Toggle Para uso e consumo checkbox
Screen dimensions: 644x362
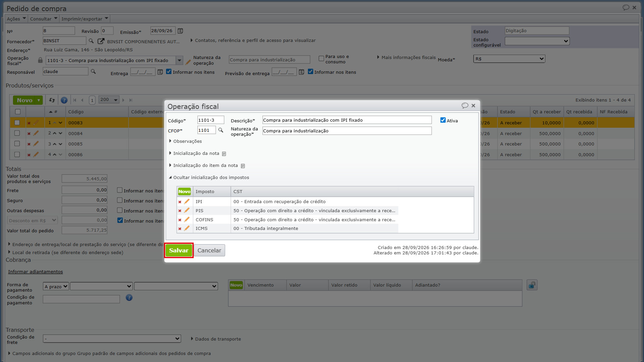coord(321,59)
